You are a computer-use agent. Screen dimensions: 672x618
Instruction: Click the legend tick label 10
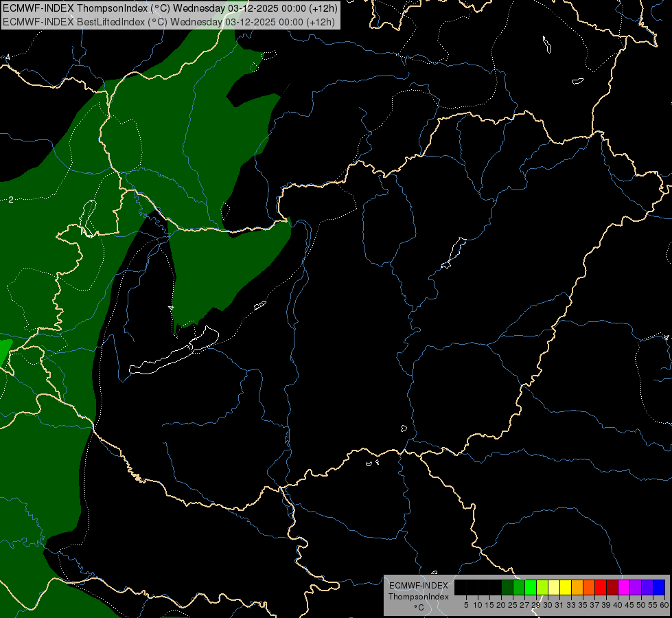[478, 605]
